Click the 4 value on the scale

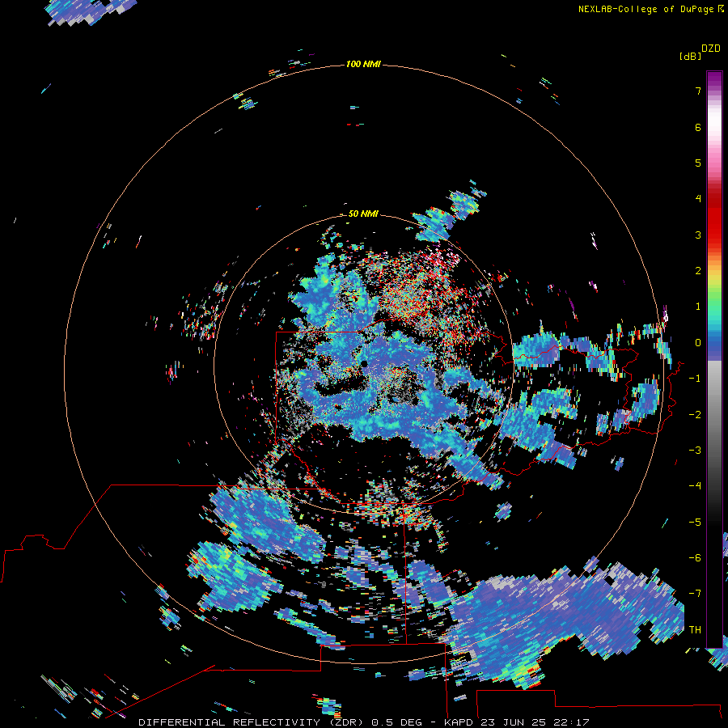(698, 199)
